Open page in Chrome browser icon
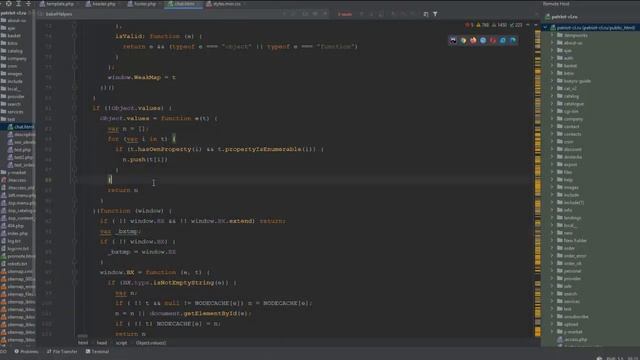 [463, 40]
